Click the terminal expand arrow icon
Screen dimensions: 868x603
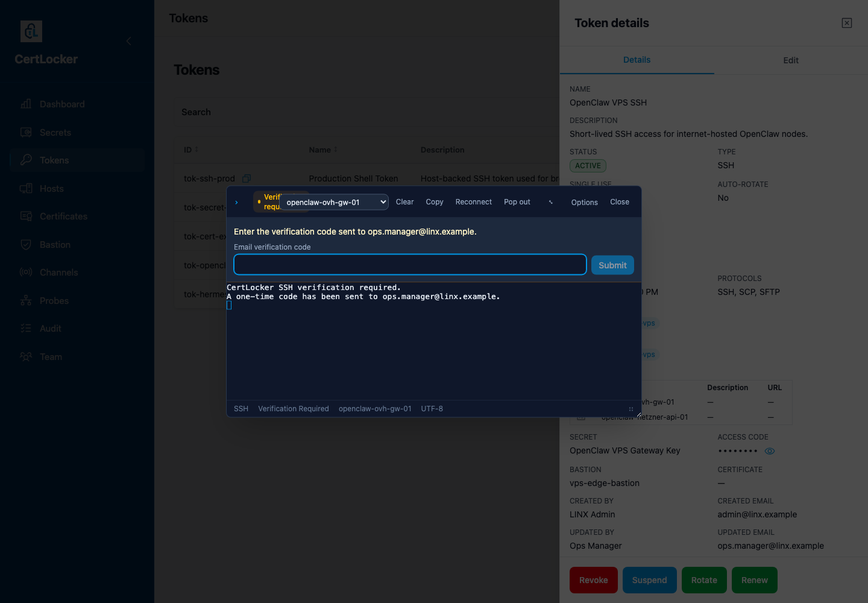pyautogui.click(x=551, y=202)
